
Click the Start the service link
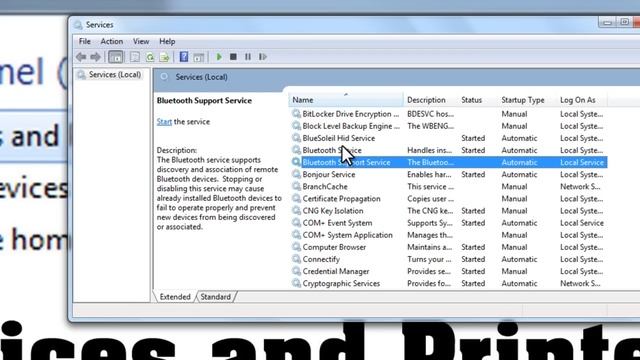(164, 122)
